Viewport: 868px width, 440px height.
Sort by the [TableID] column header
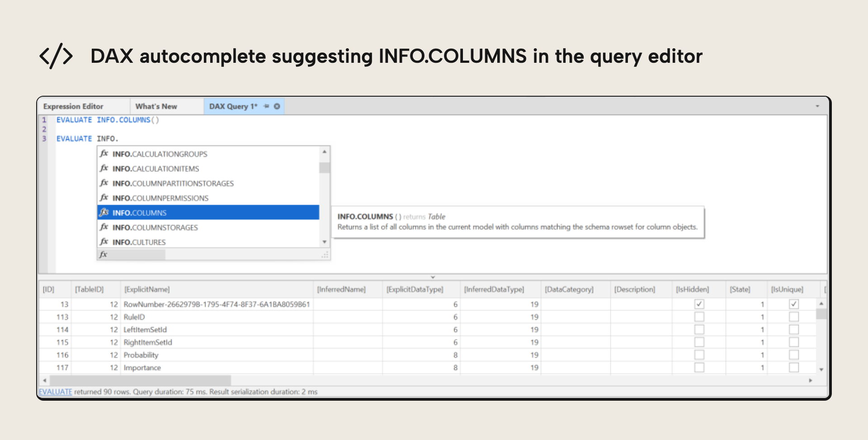click(x=95, y=289)
